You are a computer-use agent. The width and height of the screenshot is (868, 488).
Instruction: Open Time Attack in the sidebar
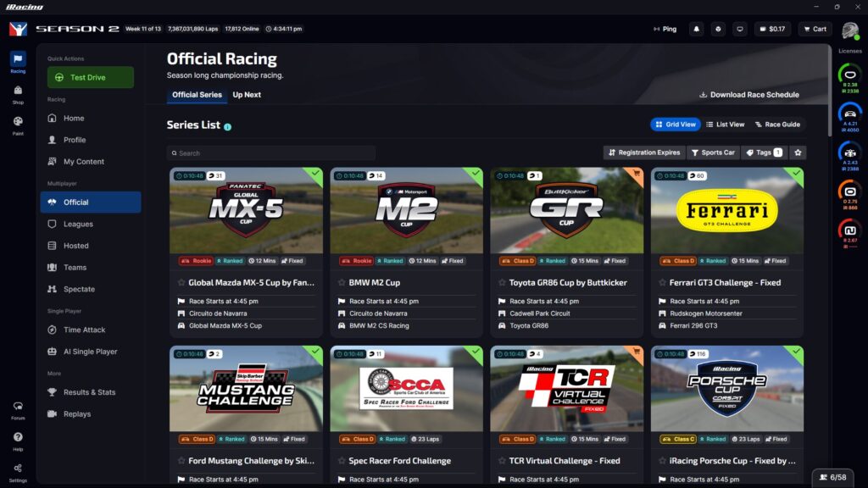(x=90, y=330)
